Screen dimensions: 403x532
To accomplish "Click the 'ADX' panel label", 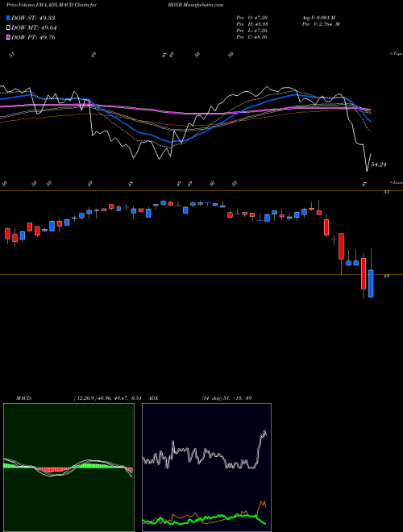I will coord(154,398).
